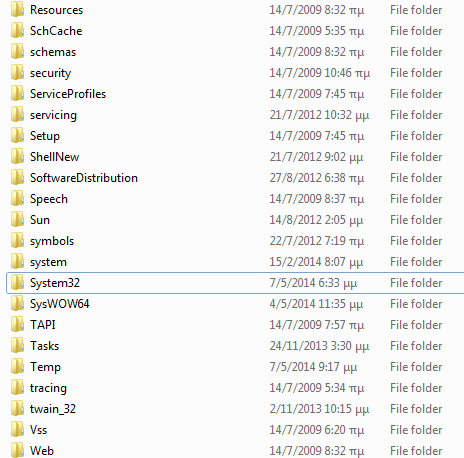Select the servicing folder name
This screenshot has height=458, width=464.
tap(53, 115)
